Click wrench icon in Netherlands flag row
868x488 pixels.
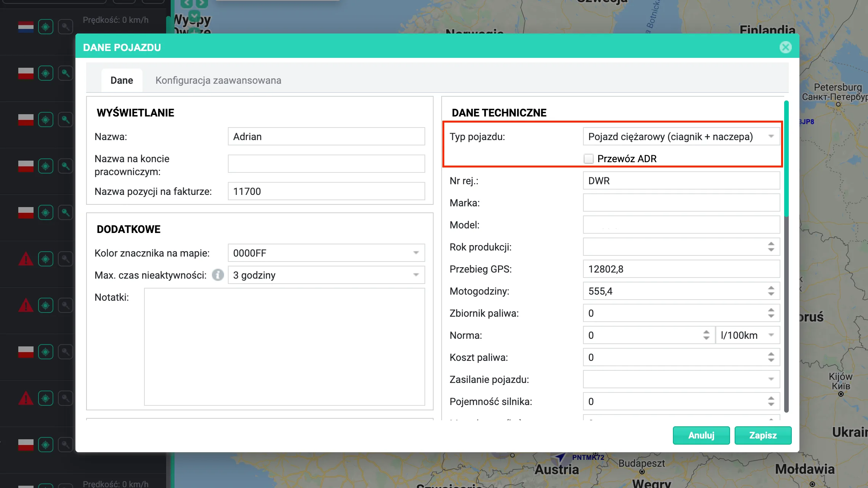pyautogui.click(x=66, y=27)
